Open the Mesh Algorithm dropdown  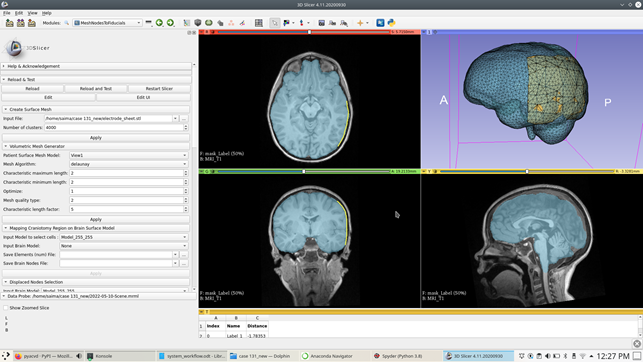point(128,164)
